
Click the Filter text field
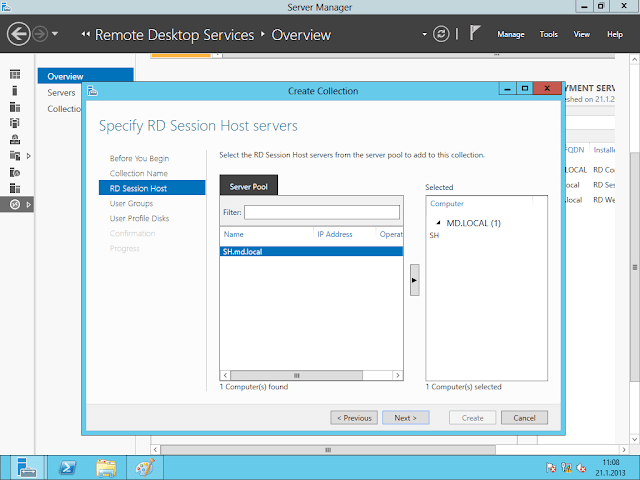[x=321, y=212]
